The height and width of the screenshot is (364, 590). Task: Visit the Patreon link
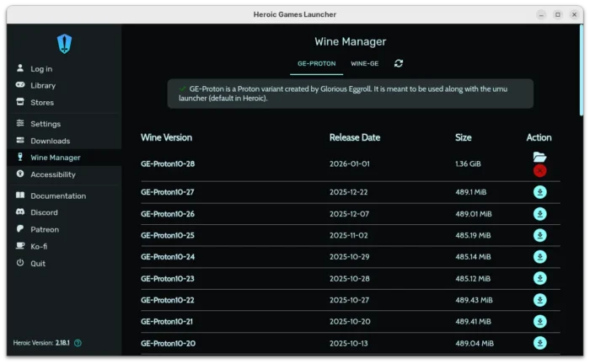pyautogui.click(x=44, y=229)
